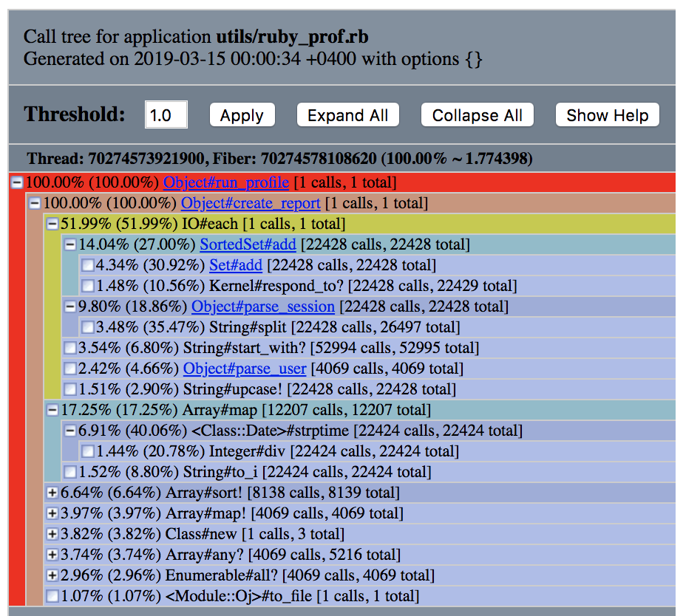
Task: Toggle the box beside String#start_with?
Action: (70, 349)
